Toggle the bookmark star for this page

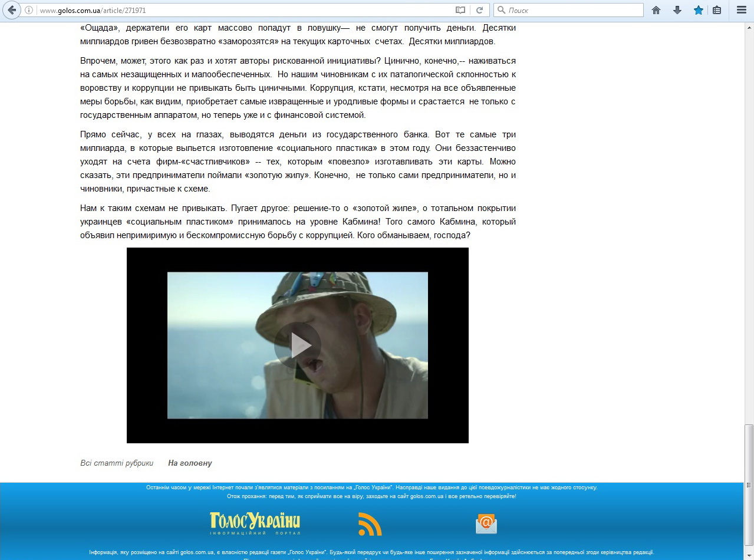pyautogui.click(x=699, y=10)
